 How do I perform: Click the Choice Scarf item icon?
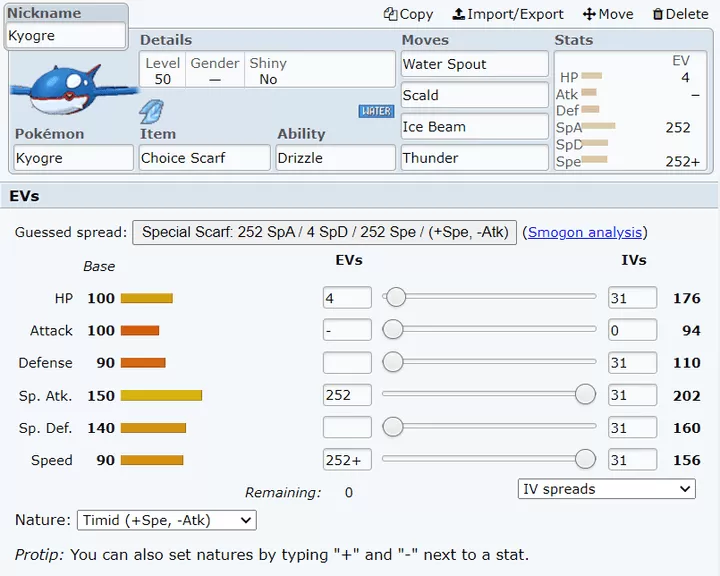pos(152,112)
